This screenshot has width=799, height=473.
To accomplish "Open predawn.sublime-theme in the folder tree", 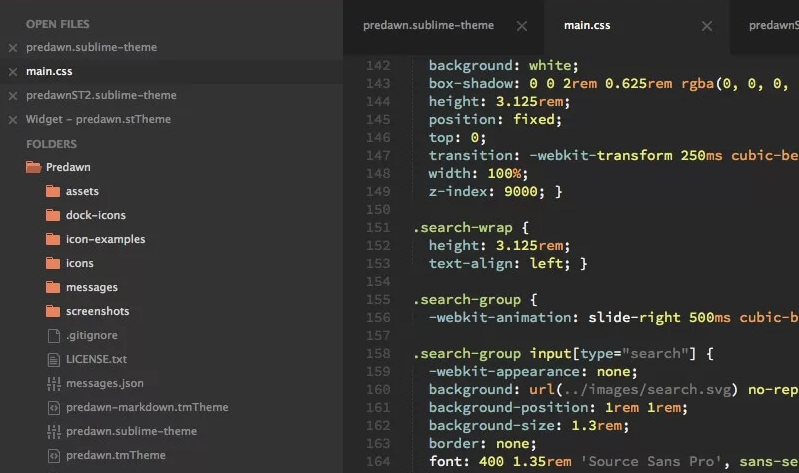I will [x=131, y=431].
